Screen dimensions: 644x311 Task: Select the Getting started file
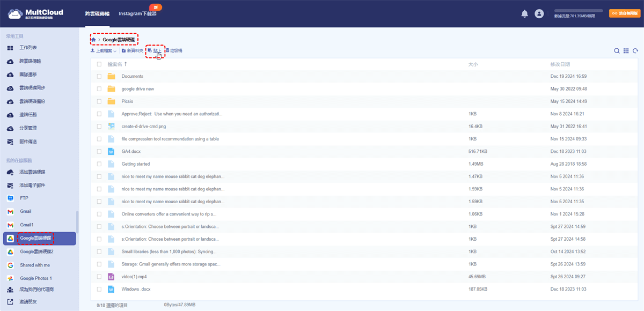136,164
